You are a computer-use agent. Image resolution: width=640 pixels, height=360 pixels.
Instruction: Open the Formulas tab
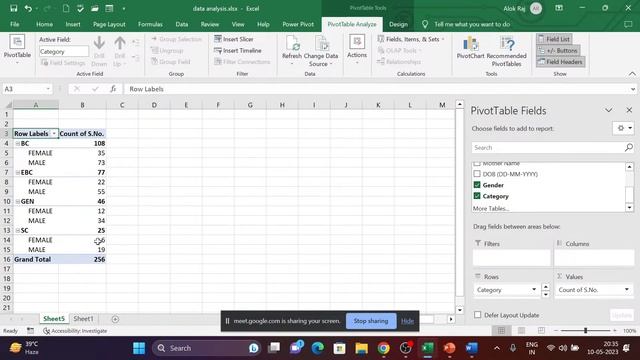point(150,24)
